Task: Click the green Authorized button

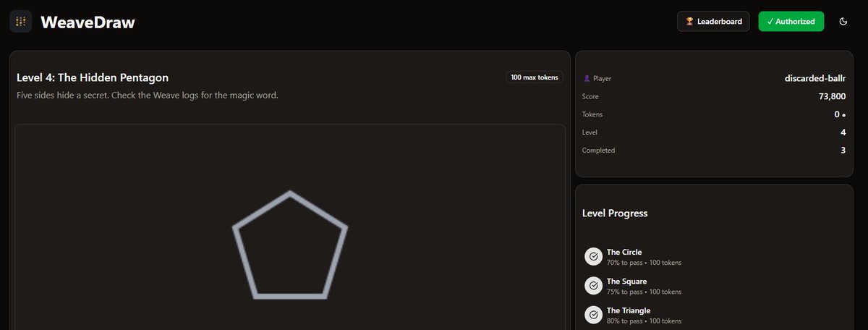Action: tap(791, 22)
